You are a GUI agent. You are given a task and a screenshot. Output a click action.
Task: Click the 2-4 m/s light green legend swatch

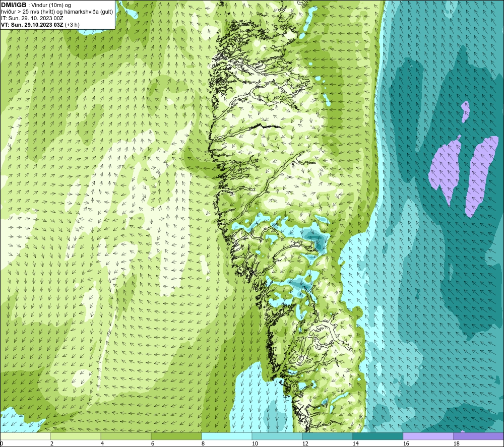(76, 436)
